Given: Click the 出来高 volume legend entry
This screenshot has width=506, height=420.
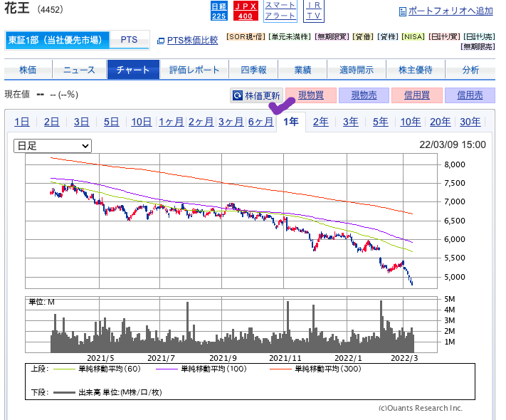Looking at the screenshot, I should 107,392.
